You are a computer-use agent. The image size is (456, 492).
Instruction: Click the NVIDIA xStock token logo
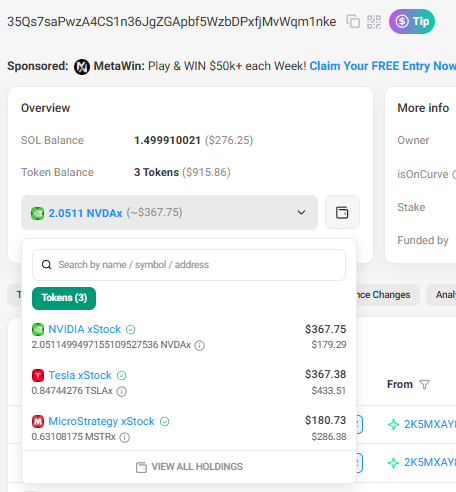pos(38,329)
